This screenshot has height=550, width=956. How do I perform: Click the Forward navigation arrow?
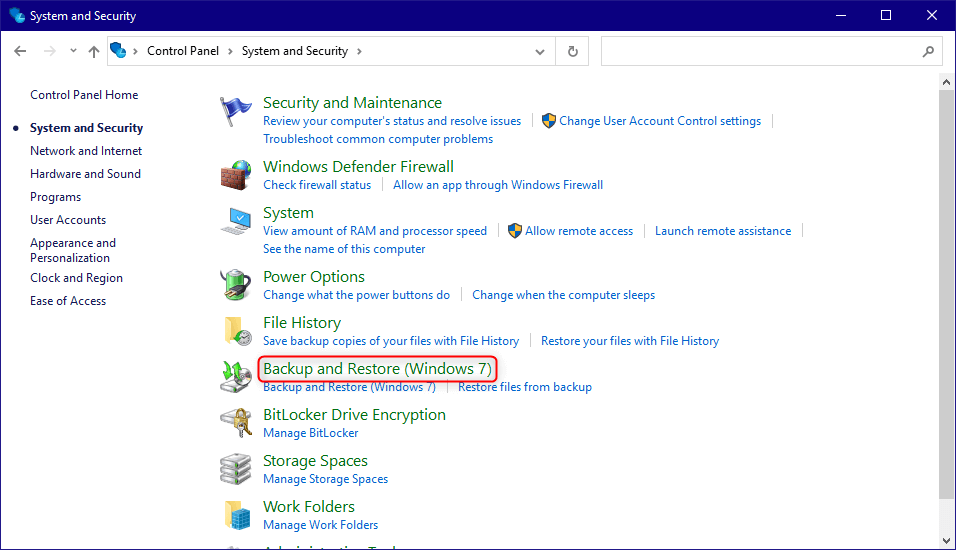click(49, 51)
